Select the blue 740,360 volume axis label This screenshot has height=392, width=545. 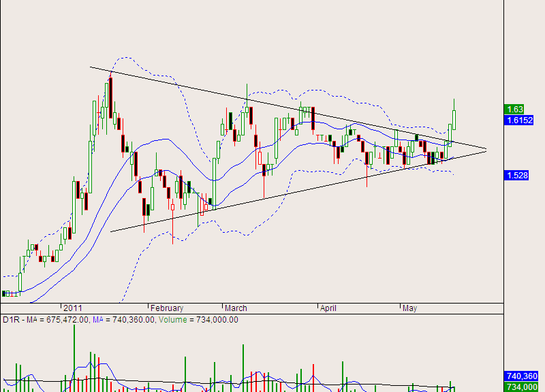523,376
